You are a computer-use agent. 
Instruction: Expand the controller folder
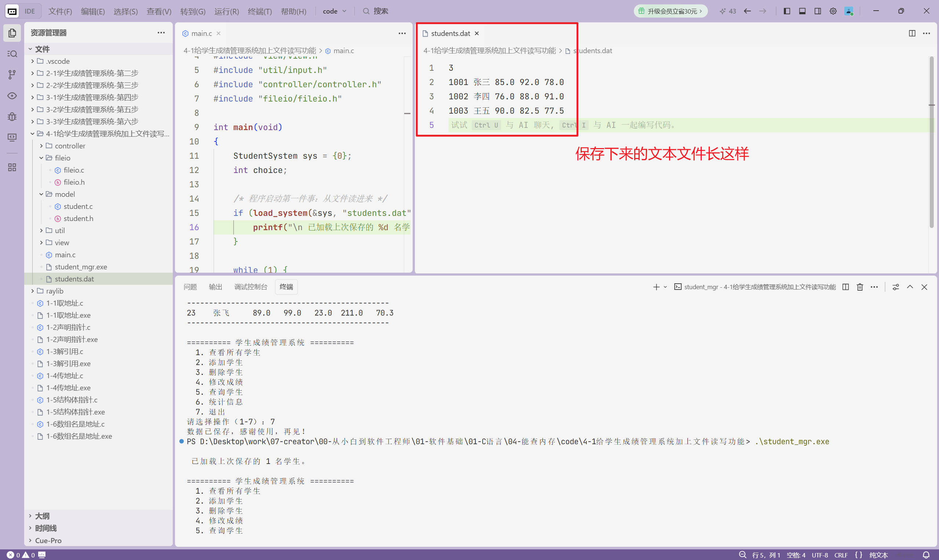coord(98,145)
